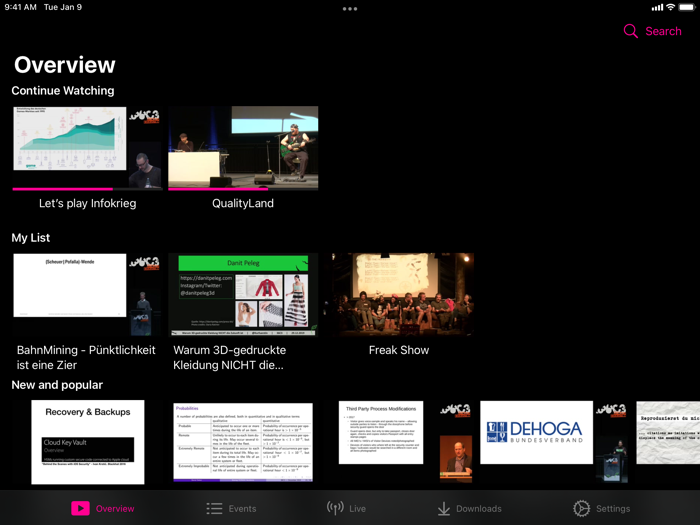Select "BahnMining - Pünktlichkeit ist eine Zier" title
700x525 pixels.
click(86, 357)
